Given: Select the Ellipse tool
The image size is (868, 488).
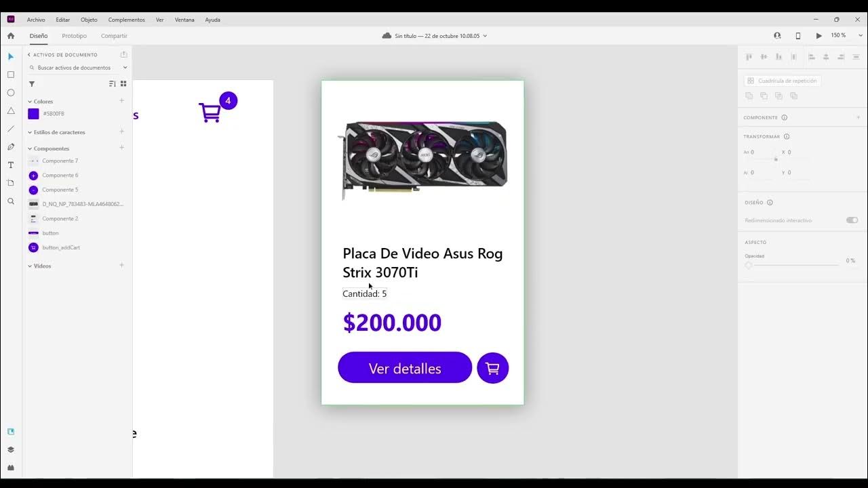Looking at the screenshot, I should pos(11,93).
